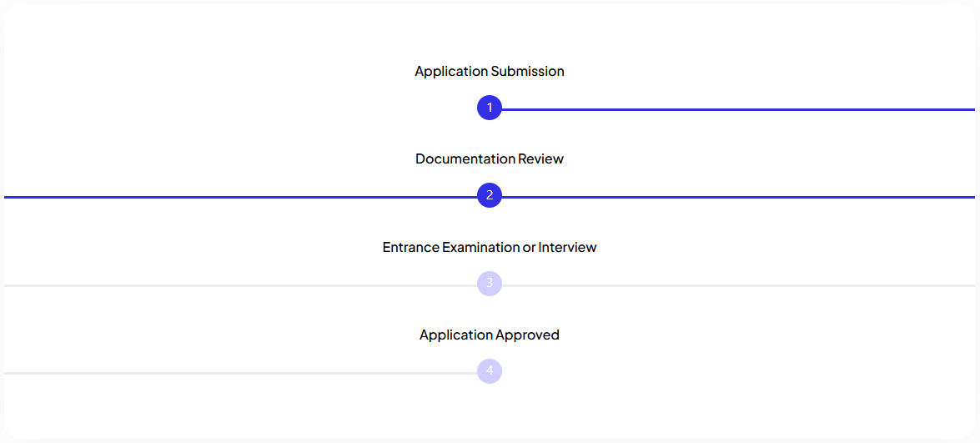Jump to faded step 3 circle
The width and height of the screenshot is (980, 443).
pos(490,283)
